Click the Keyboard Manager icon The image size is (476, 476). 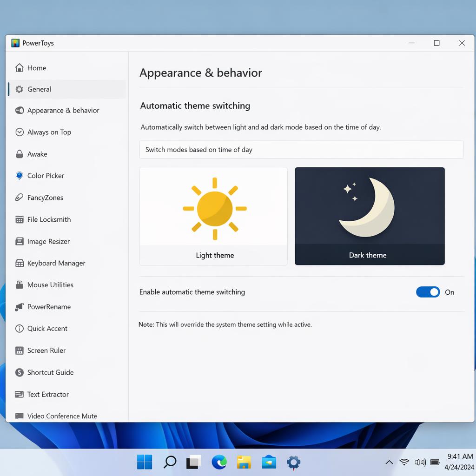tap(20, 263)
